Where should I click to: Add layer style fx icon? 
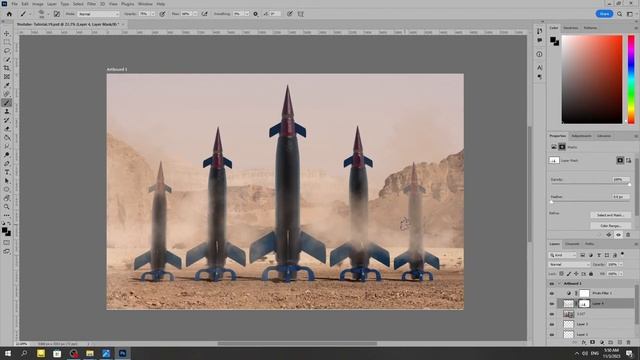(x=584, y=342)
